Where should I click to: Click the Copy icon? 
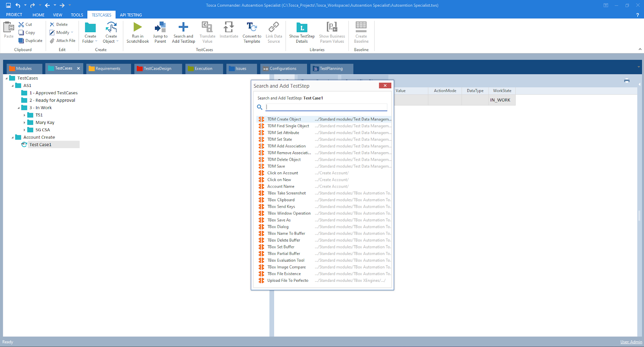point(21,33)
